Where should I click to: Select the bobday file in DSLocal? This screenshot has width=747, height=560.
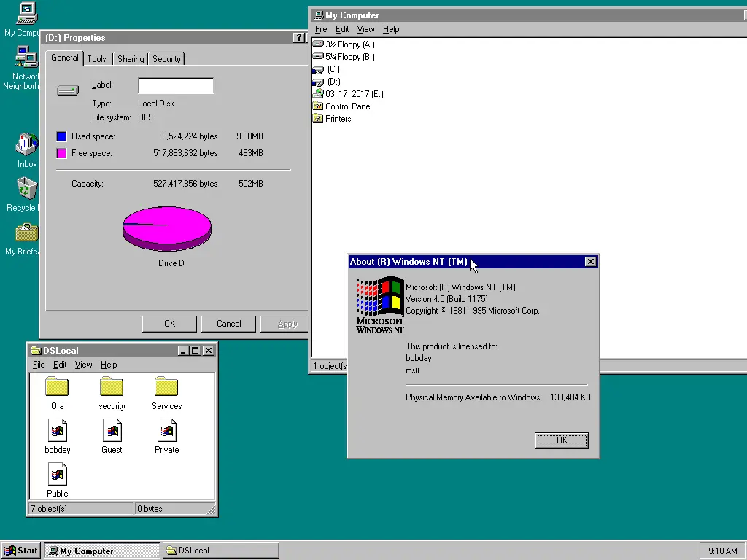57,436
